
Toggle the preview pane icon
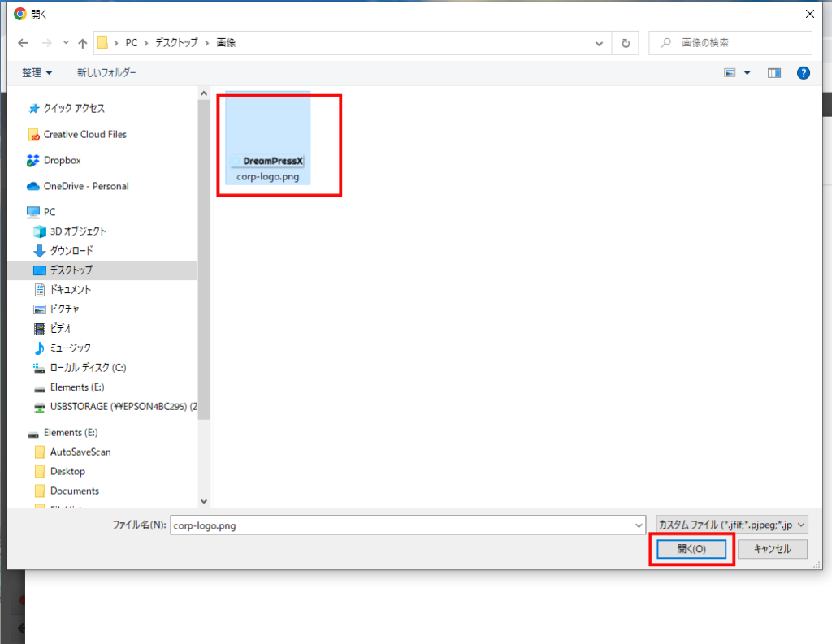(x=773, y=73)
